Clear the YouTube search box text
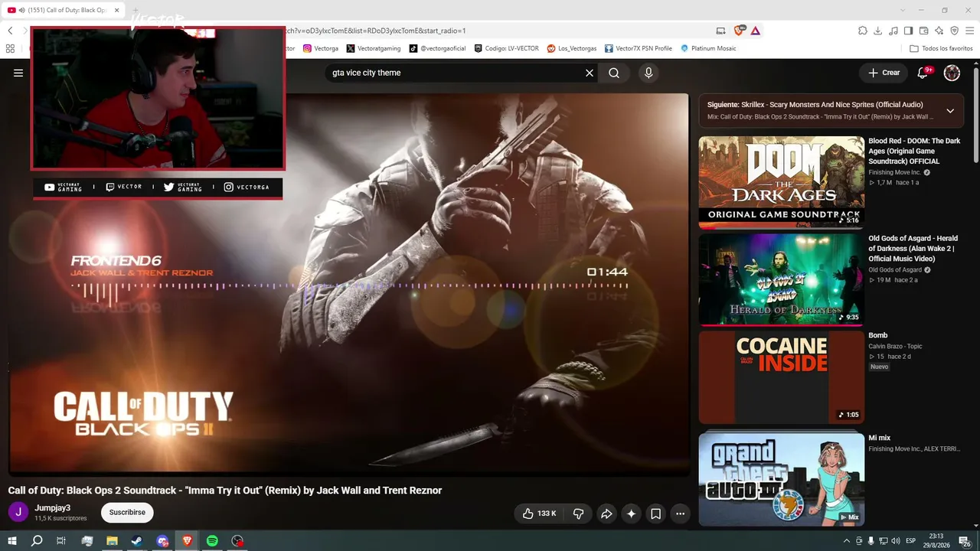980x551 pixels. [590, 73]
